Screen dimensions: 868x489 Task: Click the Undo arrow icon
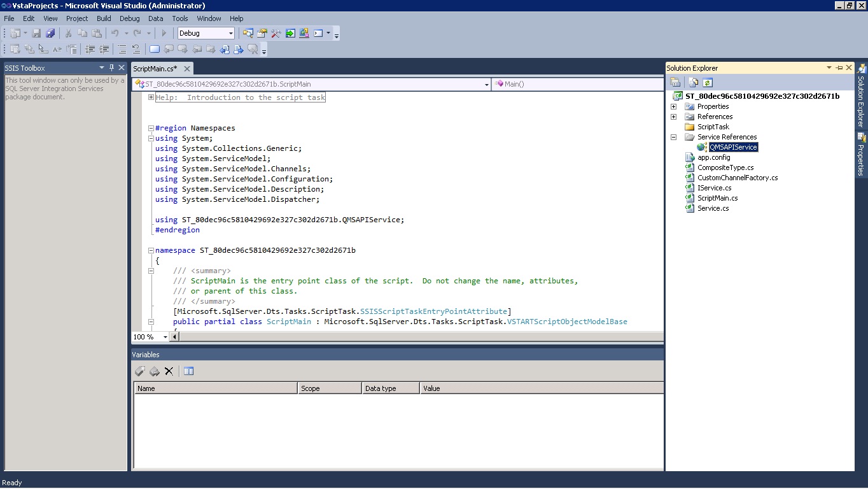115,33
